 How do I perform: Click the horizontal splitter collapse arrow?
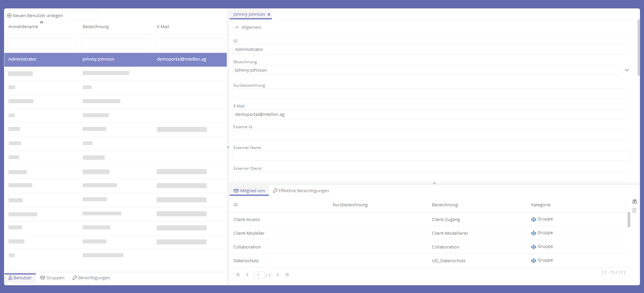click(x=434, y=184)
